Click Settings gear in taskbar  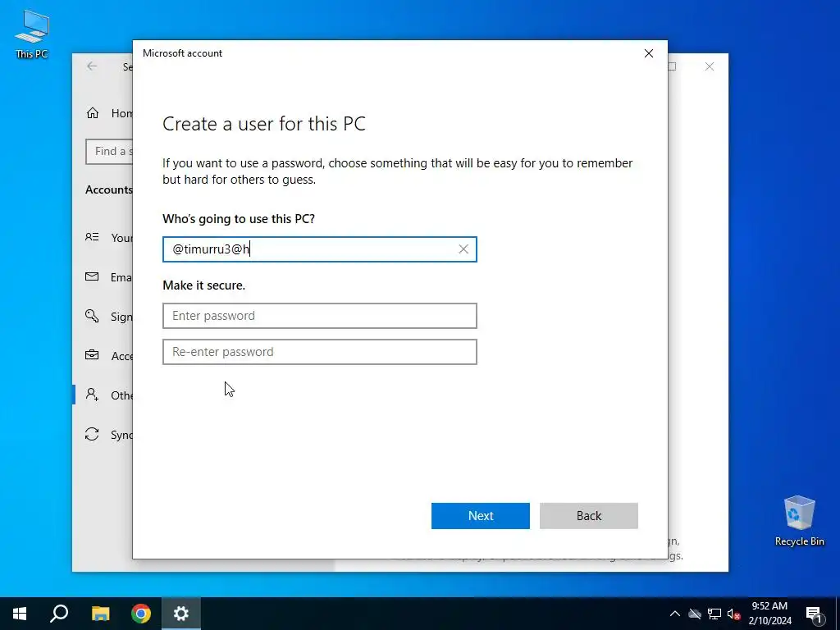point(181,614)
